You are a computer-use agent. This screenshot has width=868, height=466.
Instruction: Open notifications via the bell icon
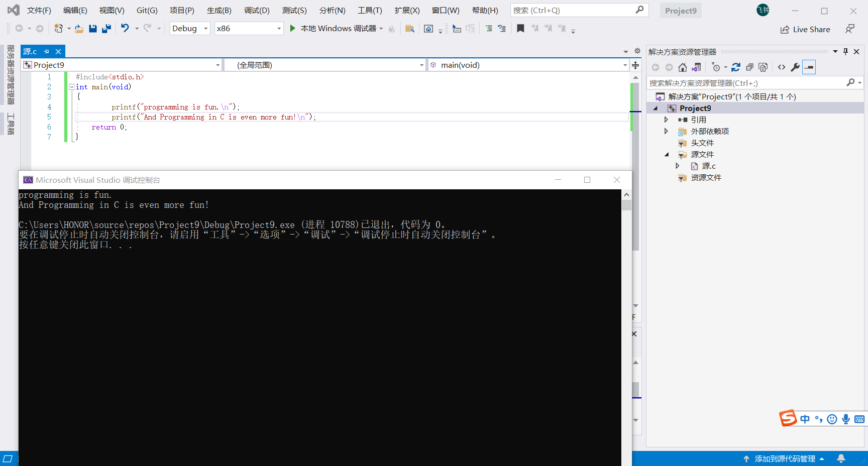[x=841, y=458]
